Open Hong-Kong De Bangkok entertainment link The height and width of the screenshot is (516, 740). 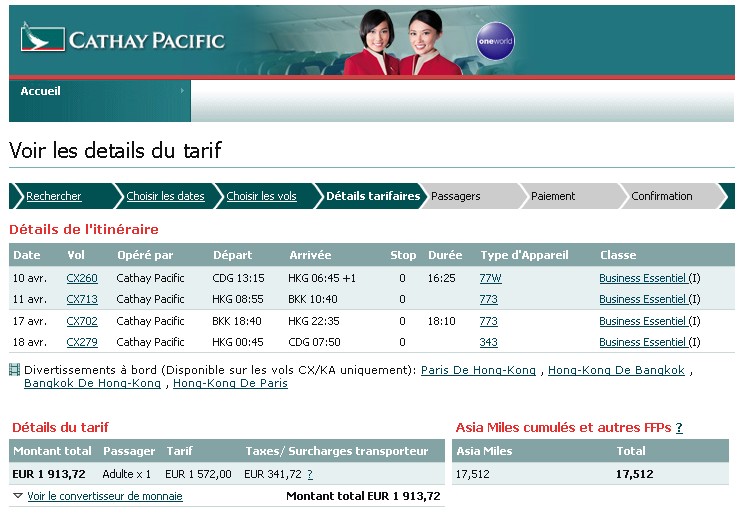click(x=616, y=370)
